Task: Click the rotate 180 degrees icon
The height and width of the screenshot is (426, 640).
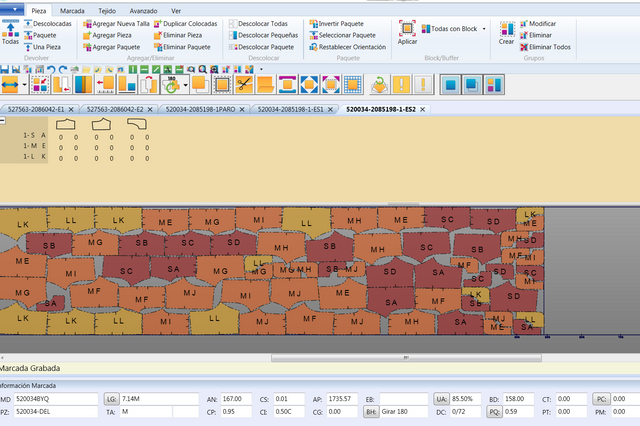Action: pos(169,84)
